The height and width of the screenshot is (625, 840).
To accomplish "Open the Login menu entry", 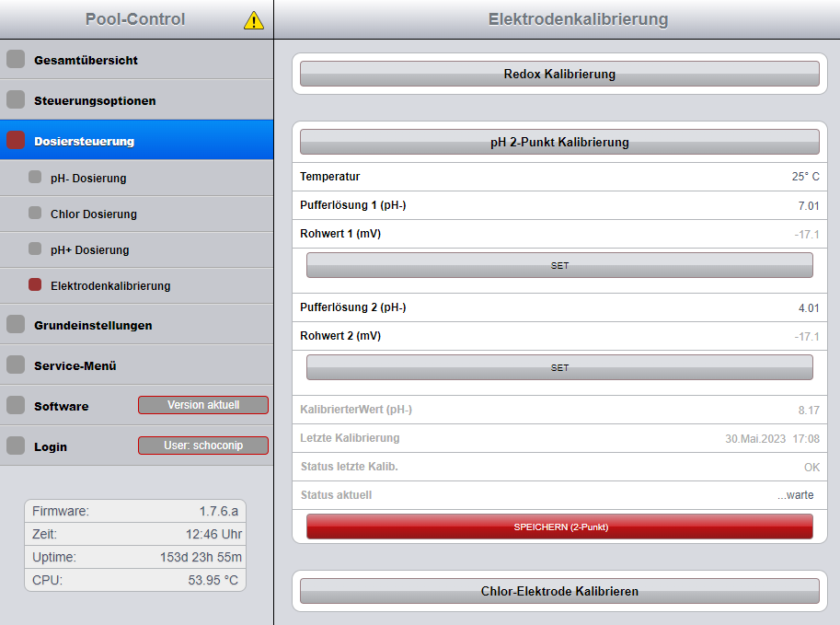I will pyautogui.click(x=136, y=446).
